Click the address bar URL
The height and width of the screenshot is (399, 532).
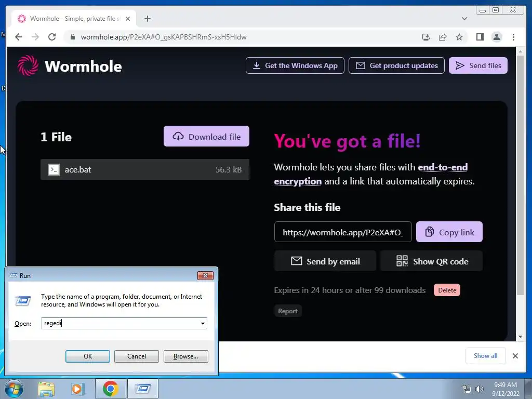coord(164,37)
